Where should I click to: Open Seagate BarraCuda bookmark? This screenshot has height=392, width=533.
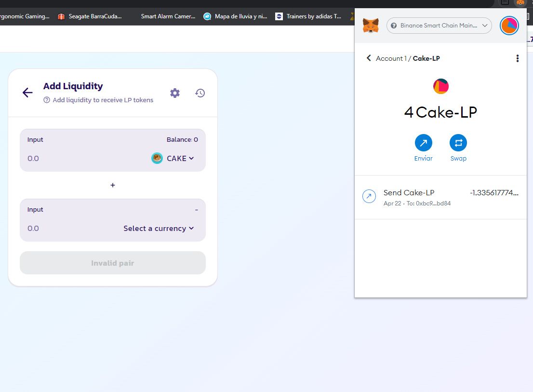coord(90,16)
